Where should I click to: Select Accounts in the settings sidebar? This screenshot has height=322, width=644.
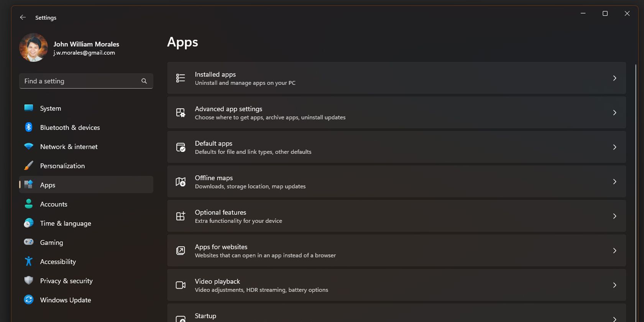[54, 204]
